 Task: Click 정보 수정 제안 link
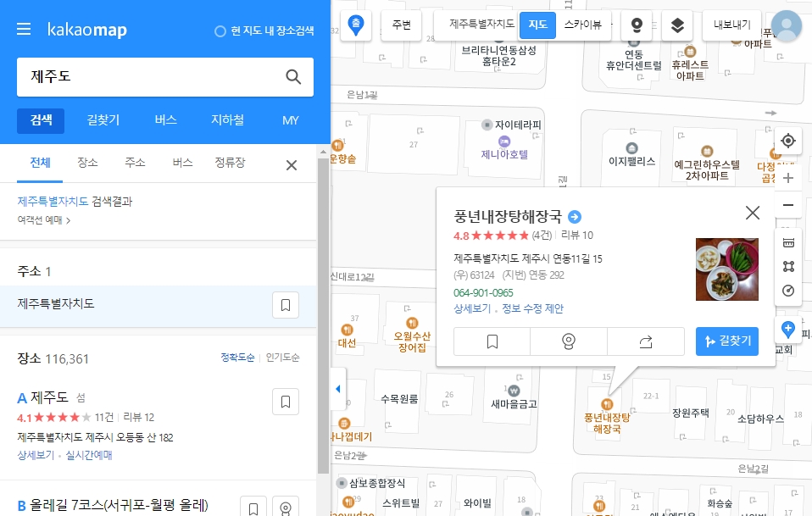click(x=532, y=308)
